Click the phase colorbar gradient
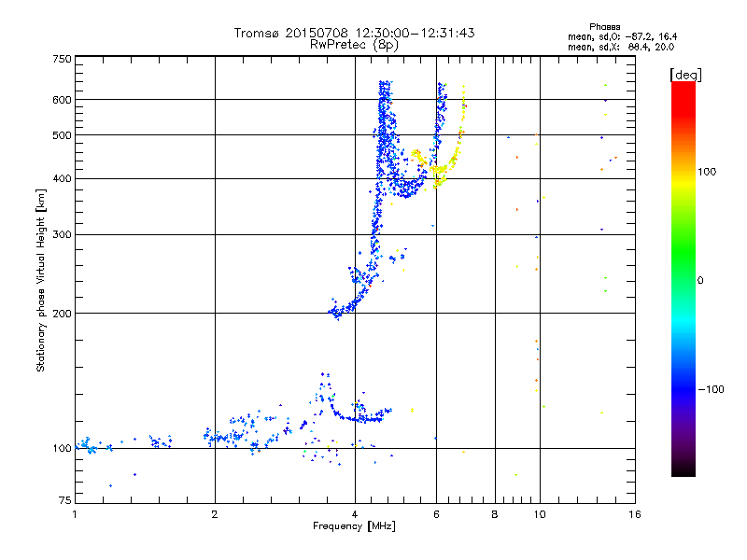This screenshot has width=747, height=560. click(x=684, y=279)
